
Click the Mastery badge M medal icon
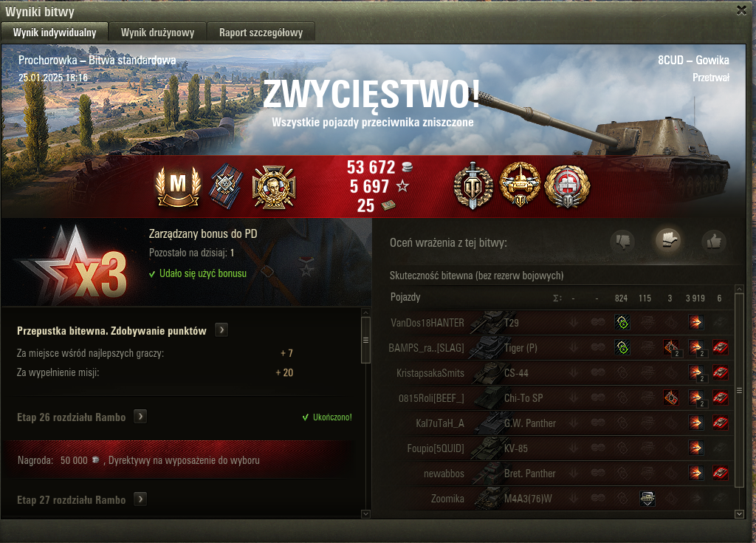tap(178, 186)
